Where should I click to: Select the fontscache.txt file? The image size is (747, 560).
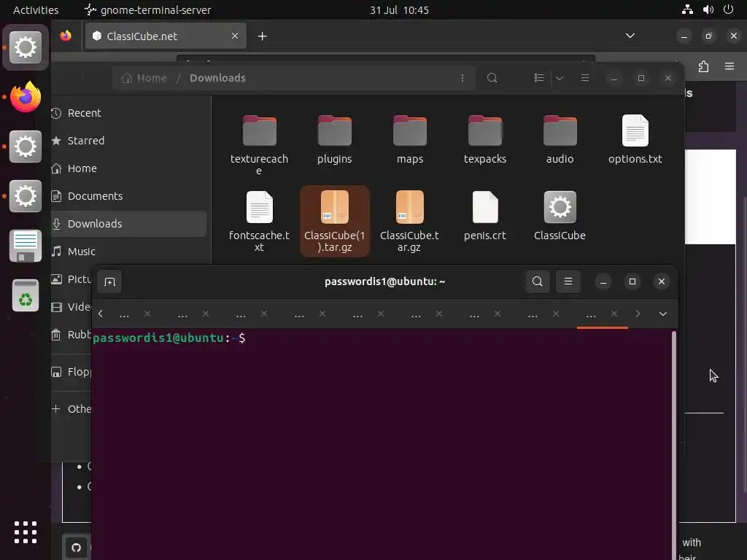coord(259,221)
